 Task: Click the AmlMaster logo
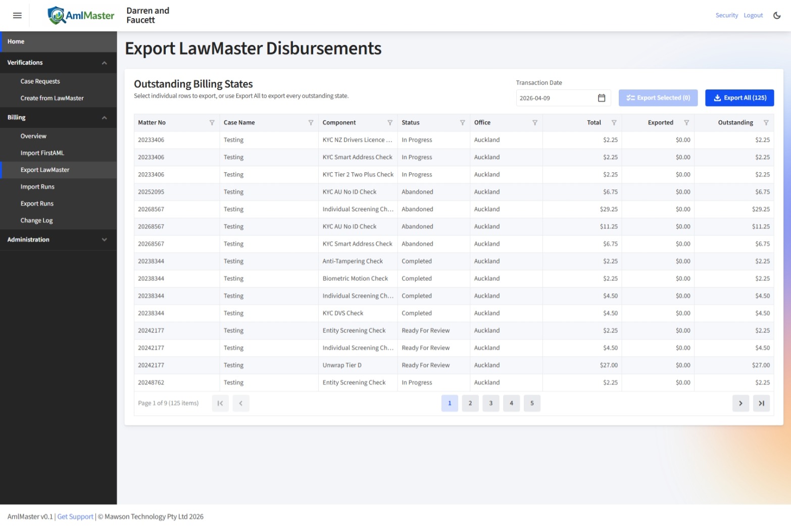pyautogui.click(x=80, y=15)
